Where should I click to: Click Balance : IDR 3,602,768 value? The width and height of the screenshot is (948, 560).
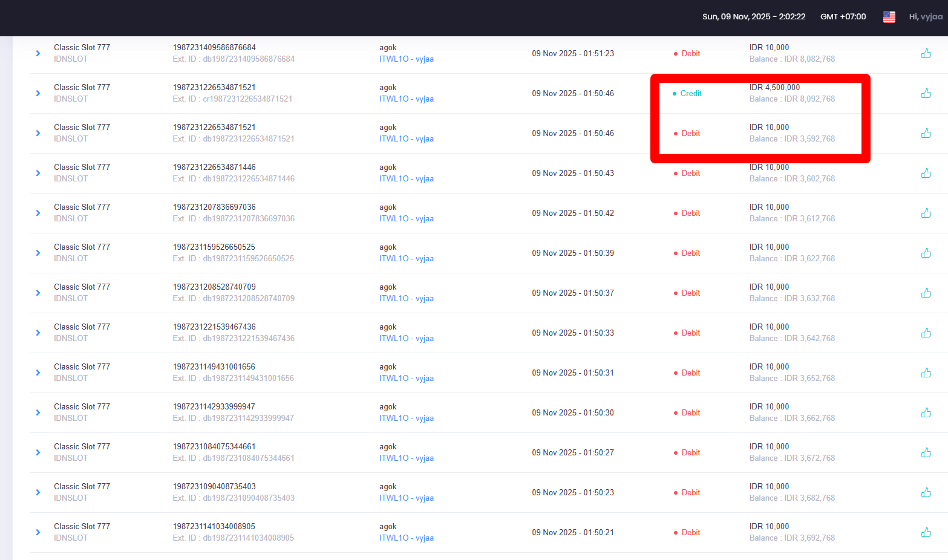[792, 179]
